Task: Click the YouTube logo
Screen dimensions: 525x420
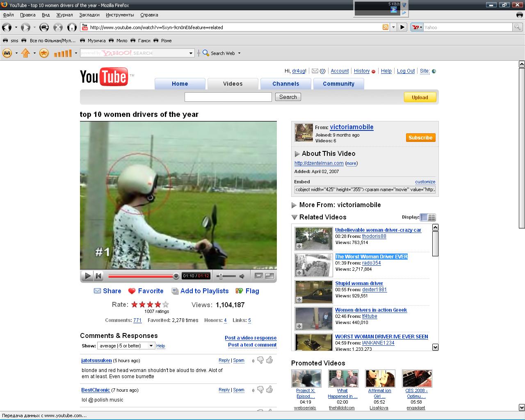Action: [x=104, y=77]
